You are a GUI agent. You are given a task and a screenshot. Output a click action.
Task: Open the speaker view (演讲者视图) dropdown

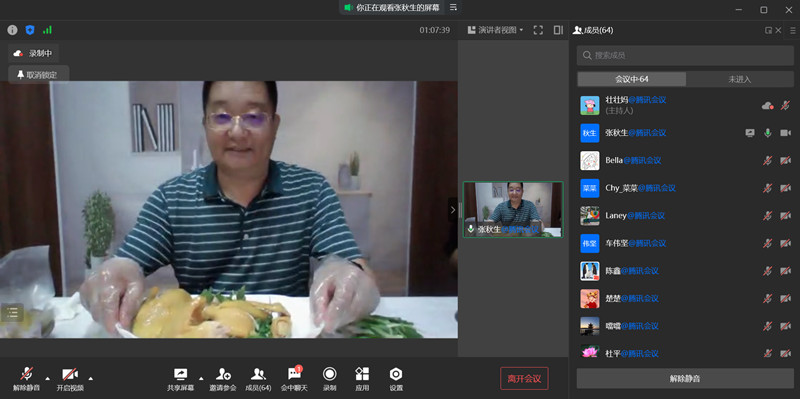pyautogui.click(x=495, y=30)
